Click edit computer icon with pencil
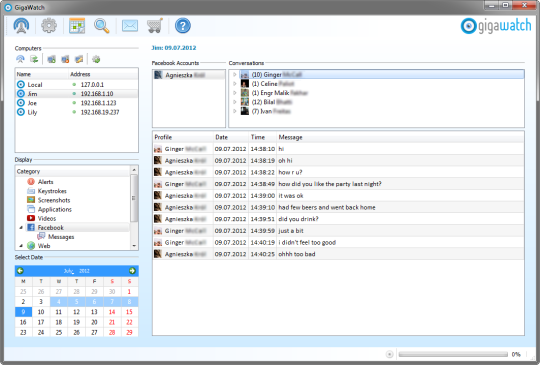This screenshot has height=365, width=540. pos(79,59)
